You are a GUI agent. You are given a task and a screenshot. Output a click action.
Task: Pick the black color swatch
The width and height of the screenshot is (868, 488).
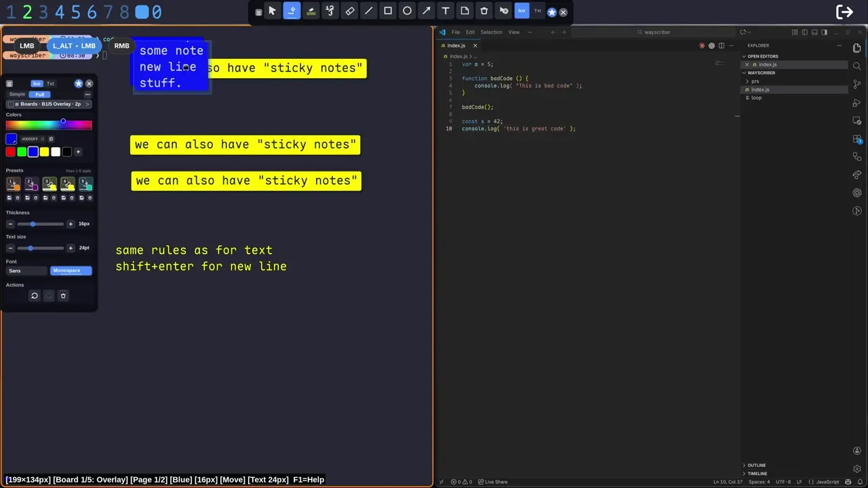point(66,152)
